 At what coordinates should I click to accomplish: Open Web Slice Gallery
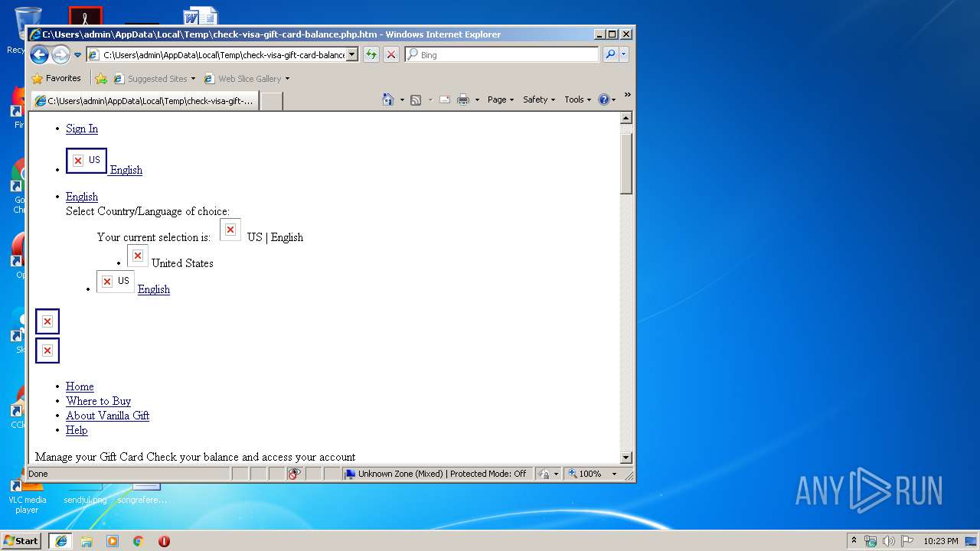[x=247, y=78]
